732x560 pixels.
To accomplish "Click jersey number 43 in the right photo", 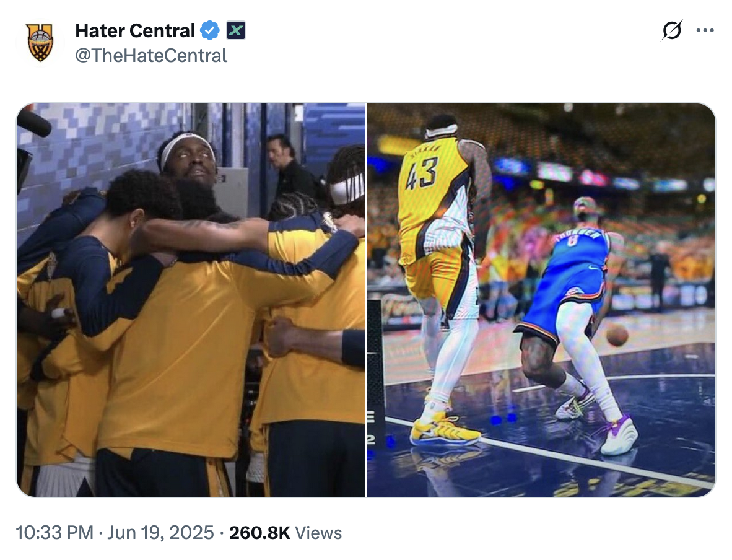I will point(421,173).
